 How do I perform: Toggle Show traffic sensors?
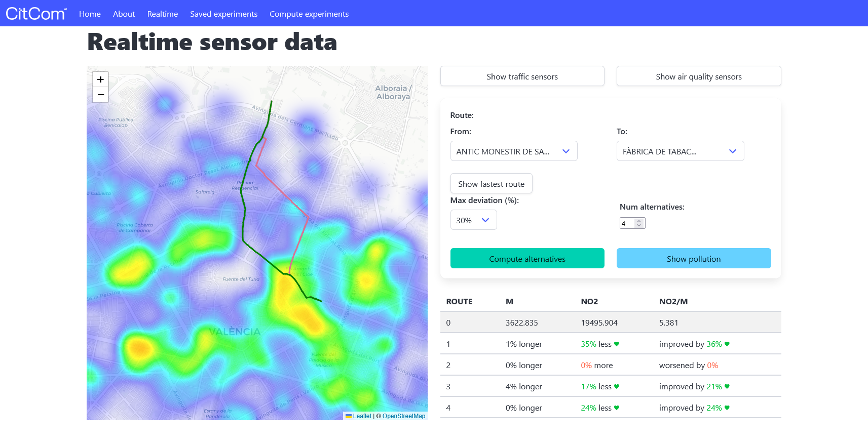pos(522,76)
